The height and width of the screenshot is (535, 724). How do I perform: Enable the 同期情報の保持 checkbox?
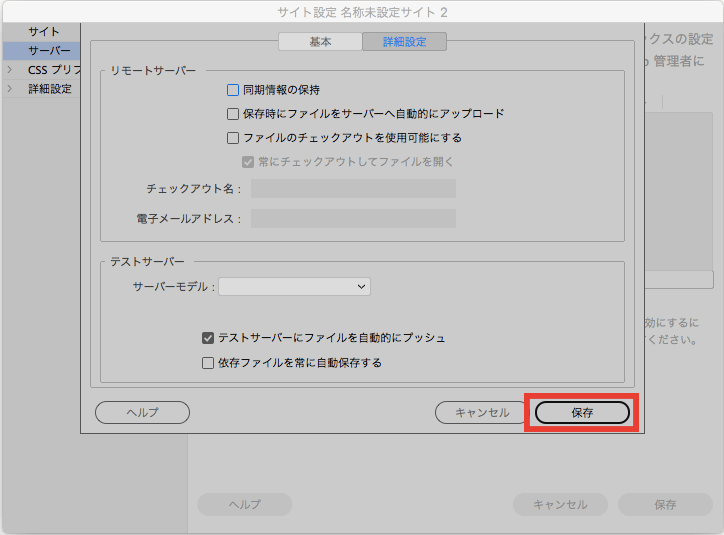(x=233, y=90)
